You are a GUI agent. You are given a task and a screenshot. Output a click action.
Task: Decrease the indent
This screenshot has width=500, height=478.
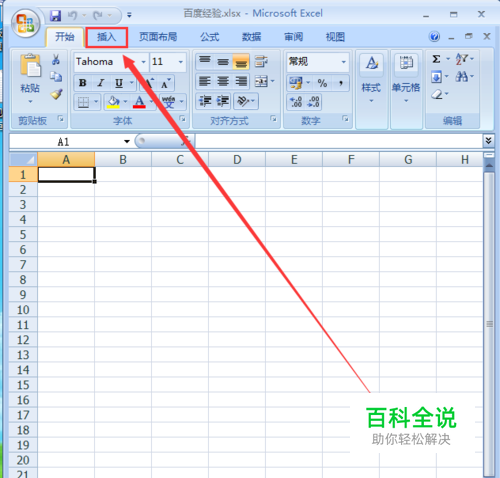pyautogui.click(x=205, y=101)
